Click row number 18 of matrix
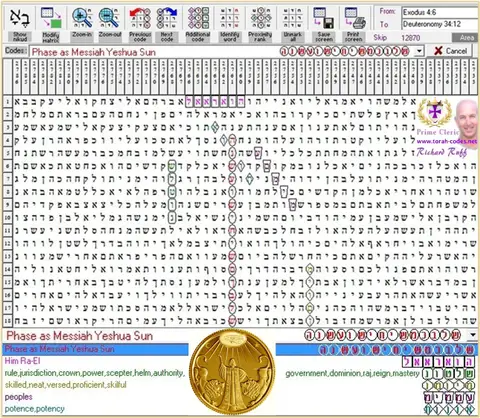Image resolution: width=480 pixels, height=418 pixels. 7,321
